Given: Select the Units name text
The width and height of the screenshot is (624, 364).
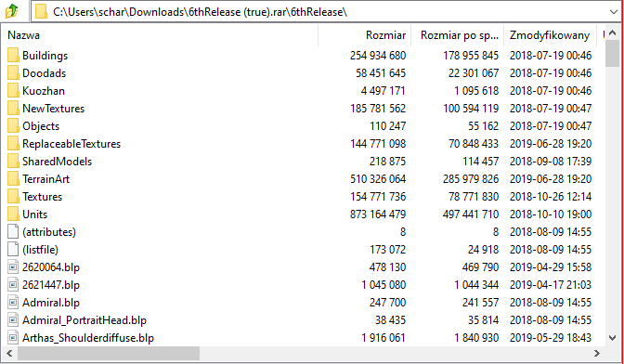Looking at the screenshot, I should [34, 214].
